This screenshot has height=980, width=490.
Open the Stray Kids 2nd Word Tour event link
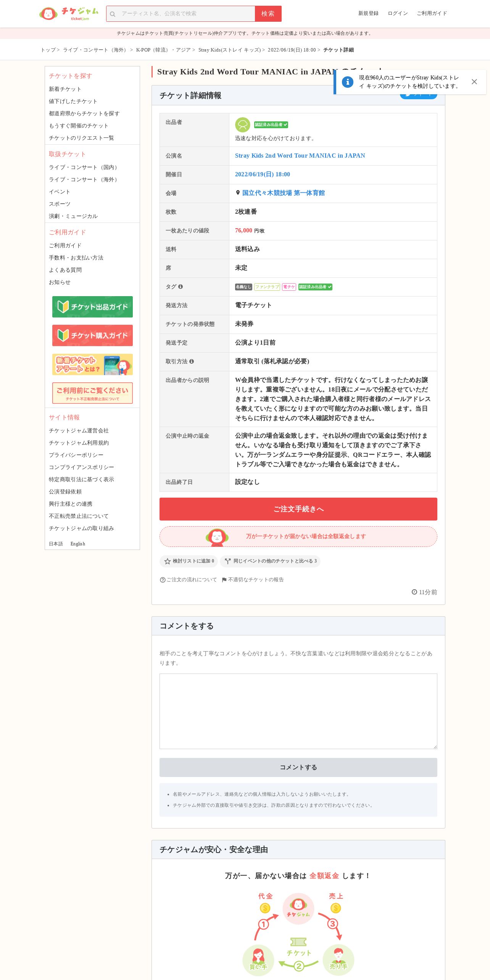(x=300, y=156)
